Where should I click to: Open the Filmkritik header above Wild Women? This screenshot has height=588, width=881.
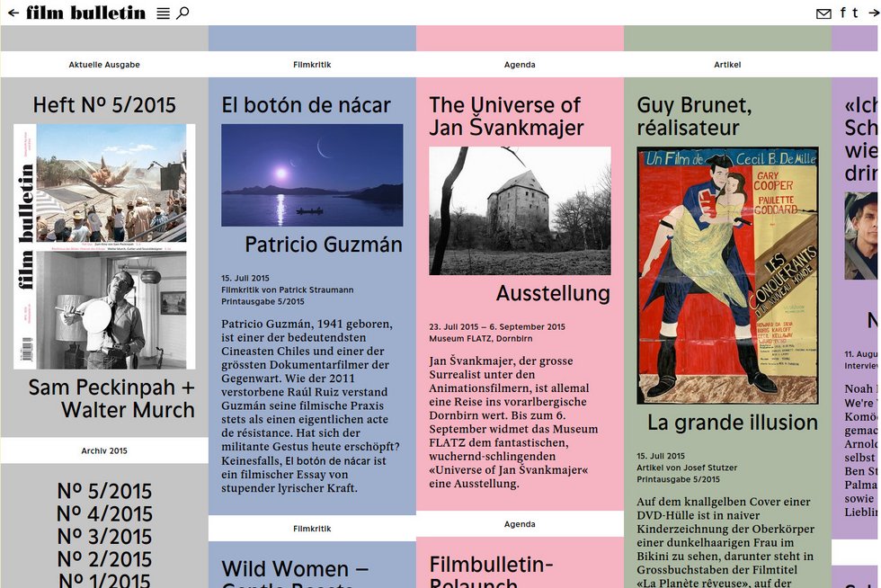click(312, 529)
